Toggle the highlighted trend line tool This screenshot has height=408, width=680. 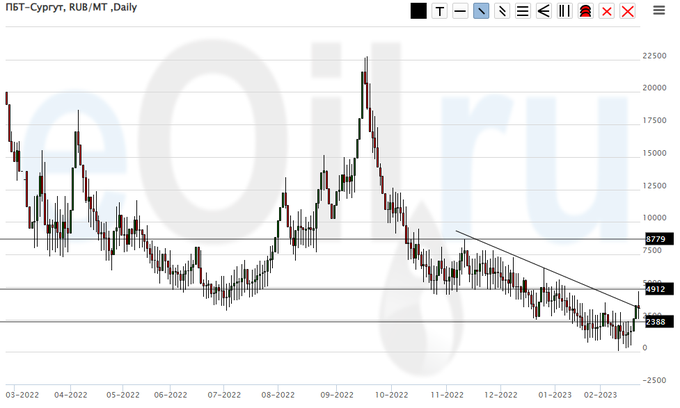coord(481,11)
